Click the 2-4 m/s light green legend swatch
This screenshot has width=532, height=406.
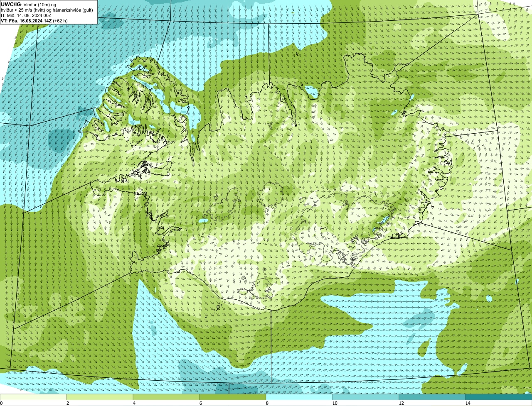(x=100, y=397)
